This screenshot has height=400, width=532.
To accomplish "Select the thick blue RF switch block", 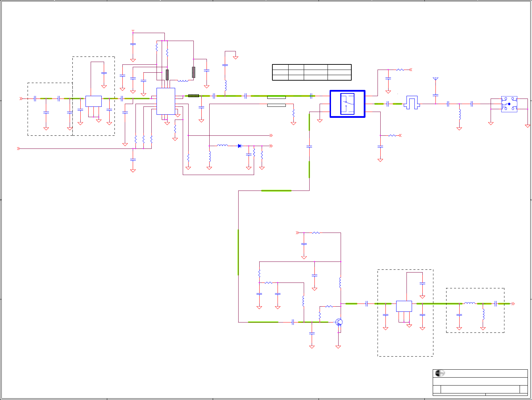I will [x=347, y=104].
